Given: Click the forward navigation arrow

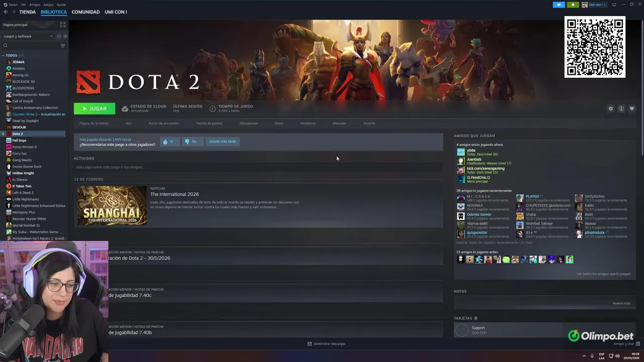Looking at the screenshot, I should pos(13,12).
